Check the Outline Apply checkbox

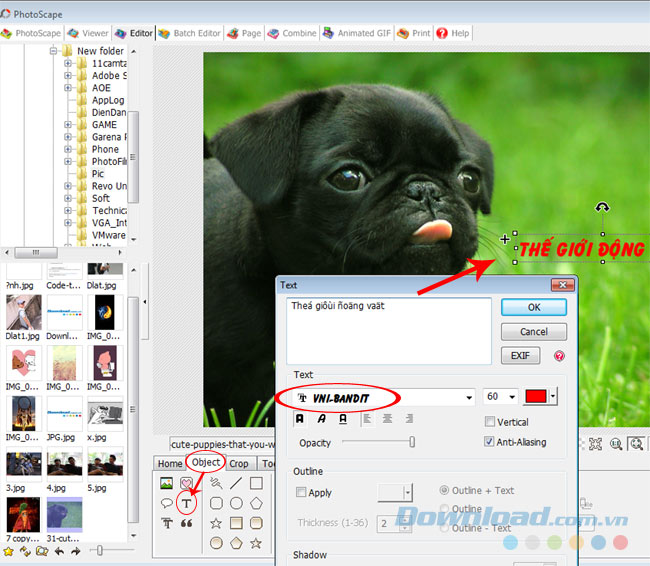coord(302,492)
